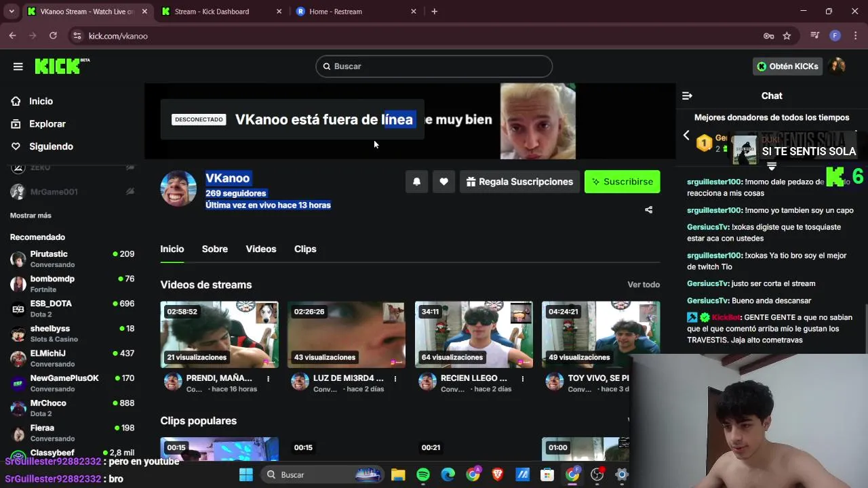View site information icon in address bar
The image size is (868, 488).
click(77, 36)
